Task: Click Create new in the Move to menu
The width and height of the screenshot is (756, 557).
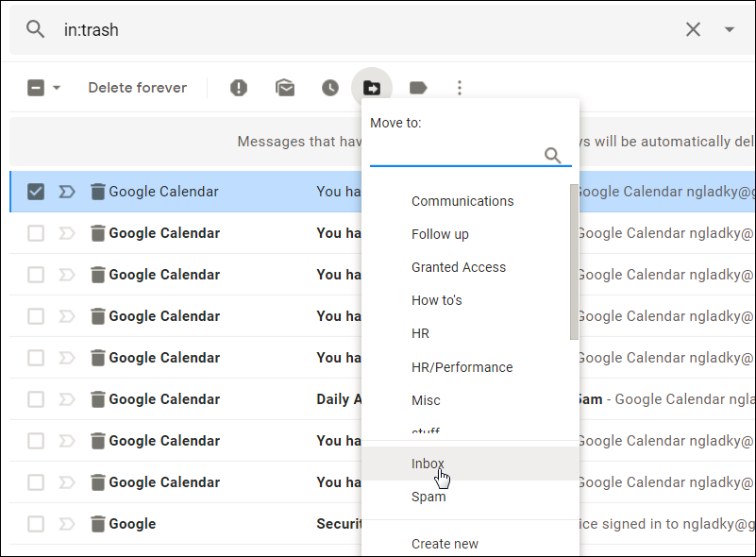Action: pos(445,544)
